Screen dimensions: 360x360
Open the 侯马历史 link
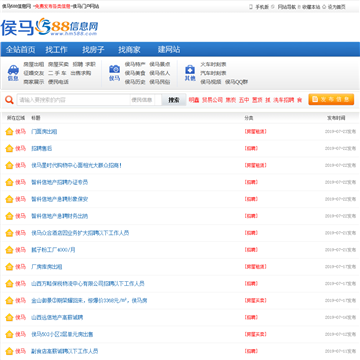pyautogui.click(x=135, y=82)
